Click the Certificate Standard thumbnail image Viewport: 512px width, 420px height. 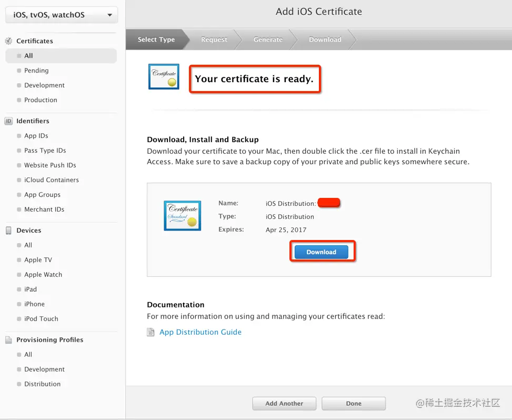pos(183,216)
